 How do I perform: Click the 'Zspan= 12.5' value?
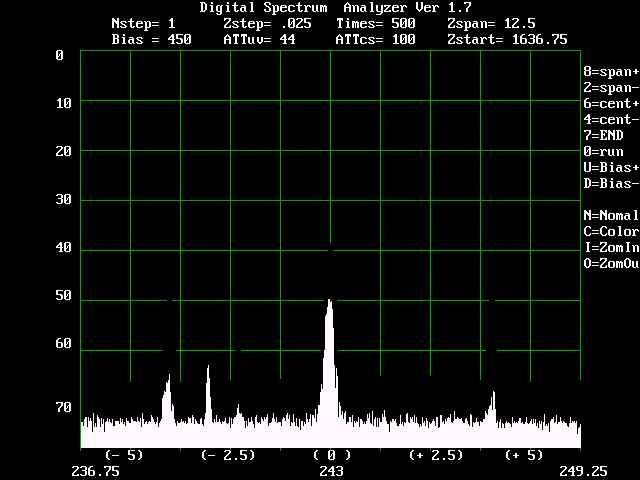tap(491, 24)
